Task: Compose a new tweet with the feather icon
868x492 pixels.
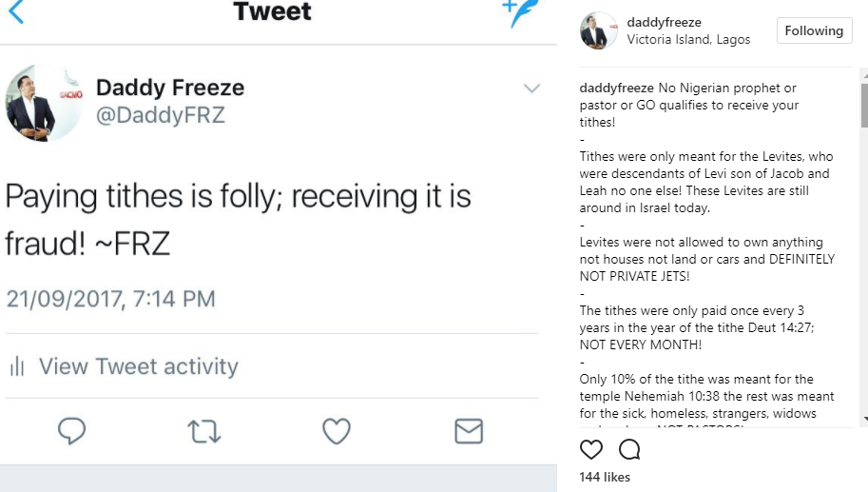Action: pyautogui.click(x=520, y=11)
